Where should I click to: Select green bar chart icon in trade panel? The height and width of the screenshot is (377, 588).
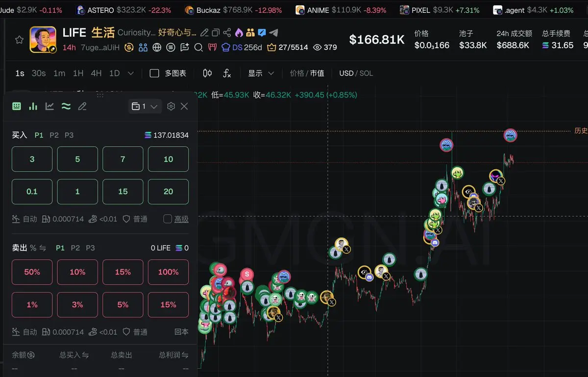[33, 106]
